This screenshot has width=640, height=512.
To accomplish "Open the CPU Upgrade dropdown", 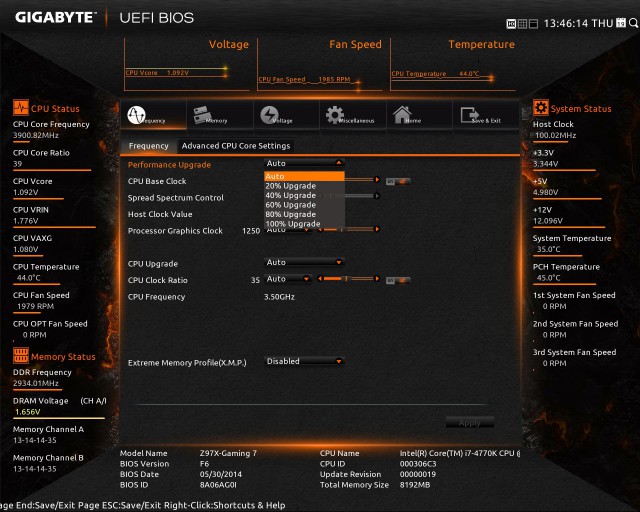I will click(x=304, y=262).
